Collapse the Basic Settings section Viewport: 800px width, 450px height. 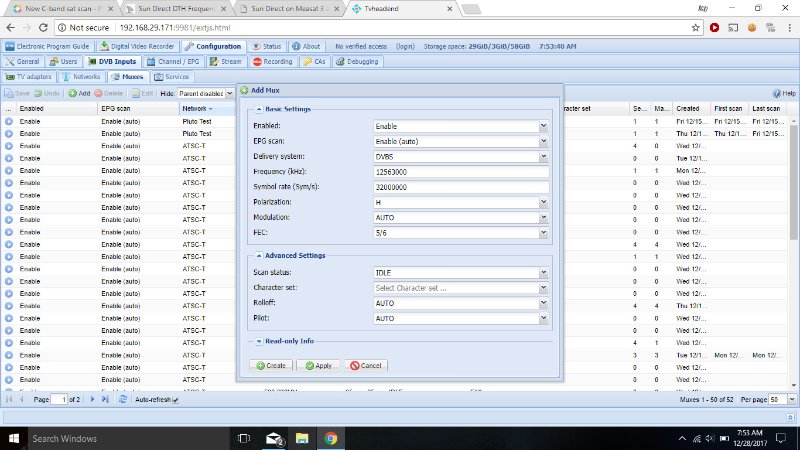coord(259,109)
